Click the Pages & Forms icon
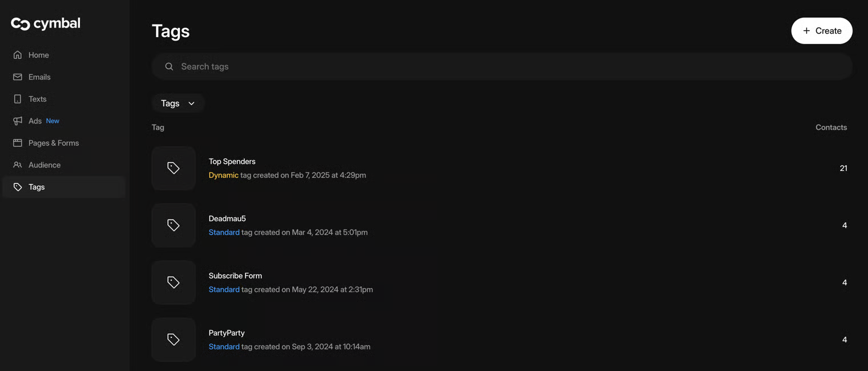This screenshot has height=371, width=868. pos(18,143)
